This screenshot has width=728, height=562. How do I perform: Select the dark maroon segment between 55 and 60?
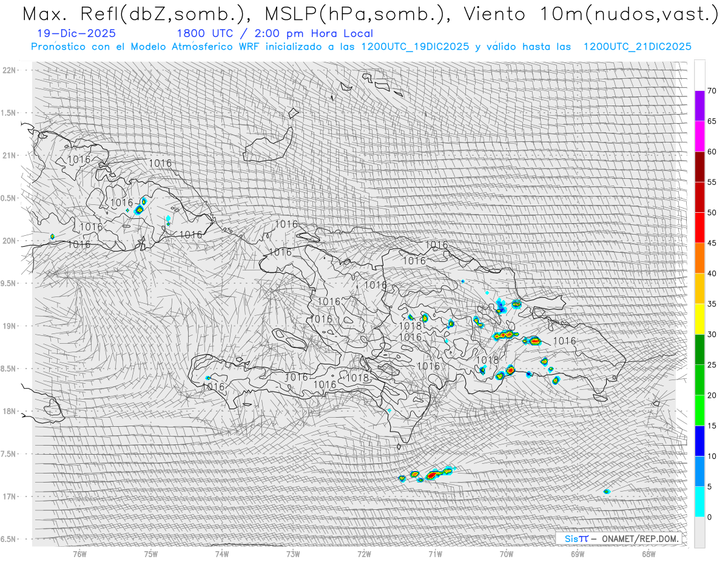click(x=699, y=167)
